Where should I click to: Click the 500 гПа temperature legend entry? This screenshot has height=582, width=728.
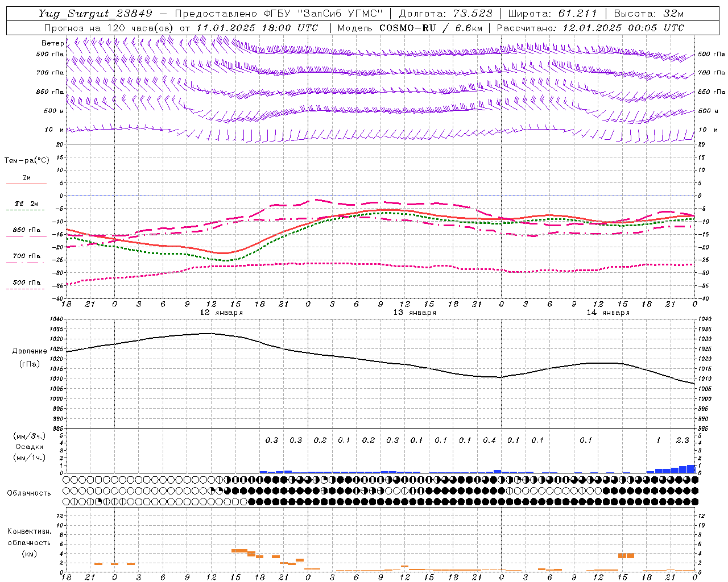(27, 284)
